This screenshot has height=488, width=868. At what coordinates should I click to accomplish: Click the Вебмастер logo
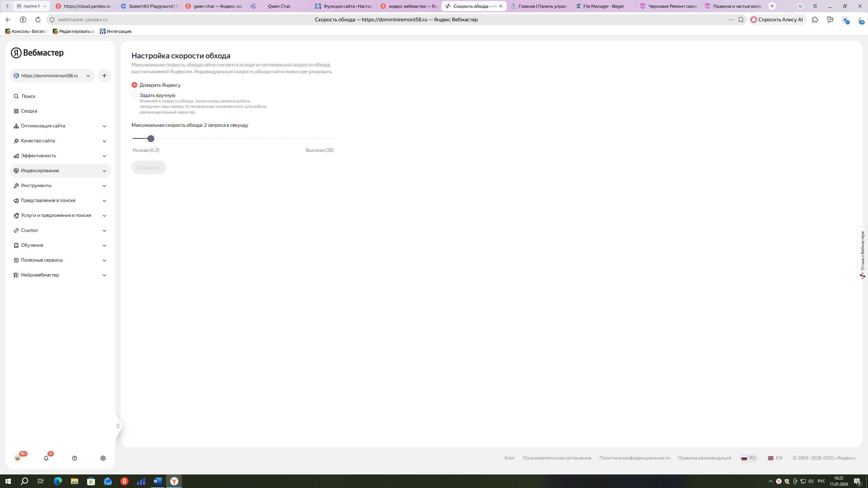click(x=37, y=53)
